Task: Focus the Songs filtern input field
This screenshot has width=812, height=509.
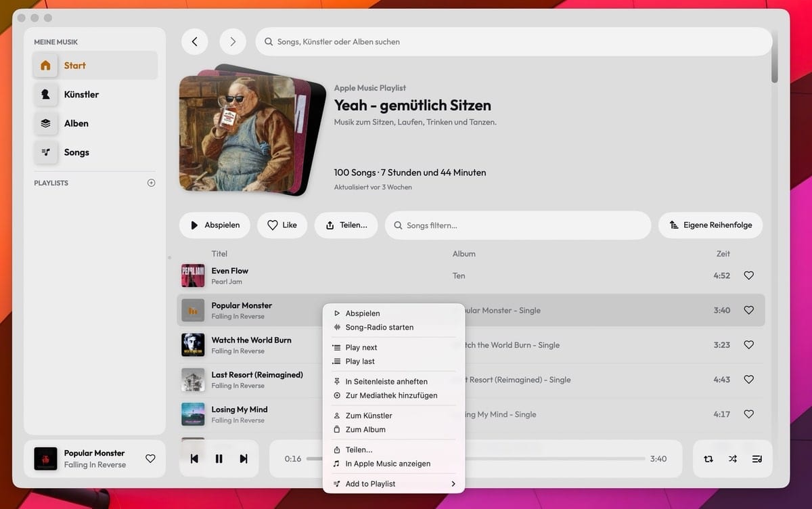Action: 521,225
